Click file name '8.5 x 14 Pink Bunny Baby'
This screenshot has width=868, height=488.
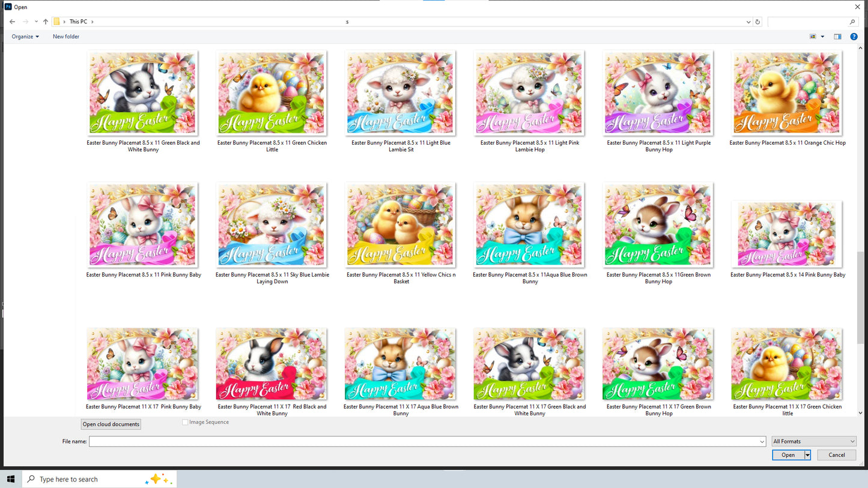click(x=788, y=275)
